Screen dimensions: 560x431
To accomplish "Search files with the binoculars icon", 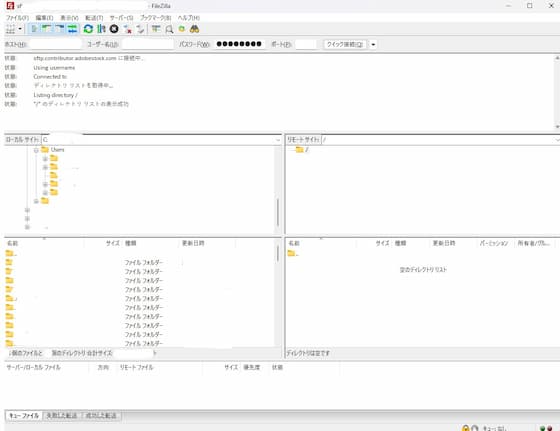I will point(194,29).
